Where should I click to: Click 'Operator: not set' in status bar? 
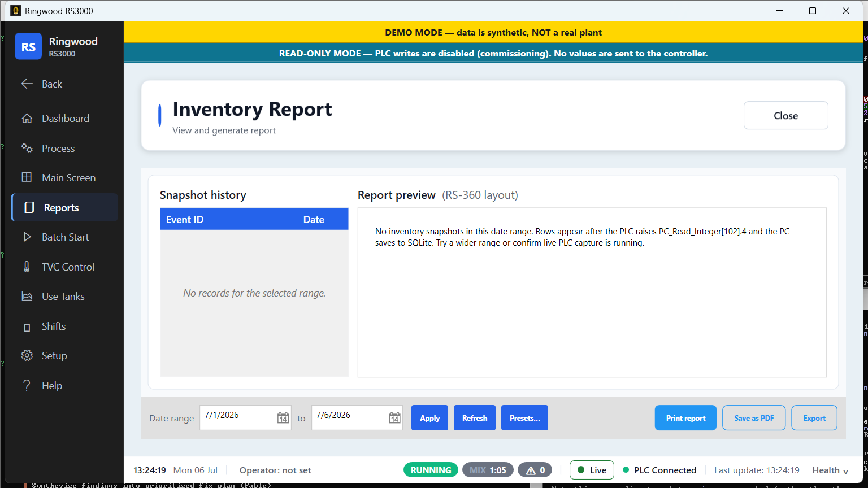[x=275, y=470]
